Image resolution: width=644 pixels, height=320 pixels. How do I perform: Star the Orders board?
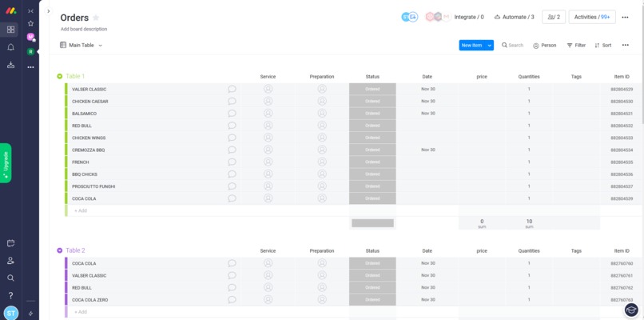[96, 18]
